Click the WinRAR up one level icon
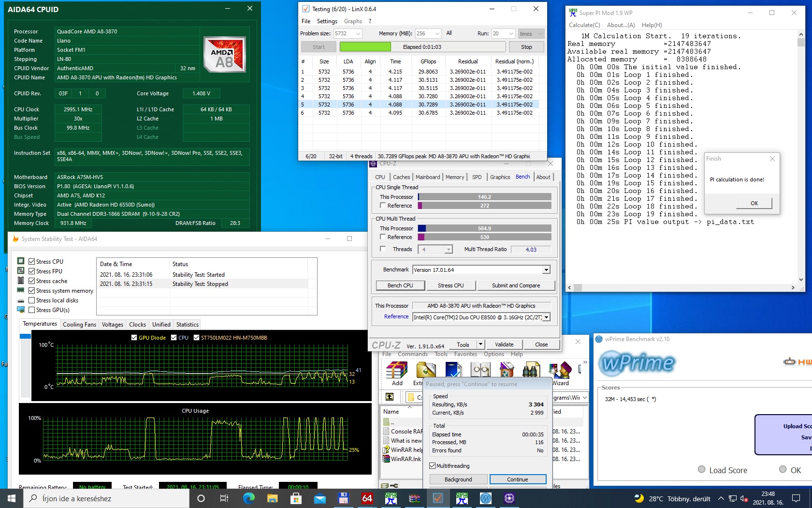 (x=390, y=397)
